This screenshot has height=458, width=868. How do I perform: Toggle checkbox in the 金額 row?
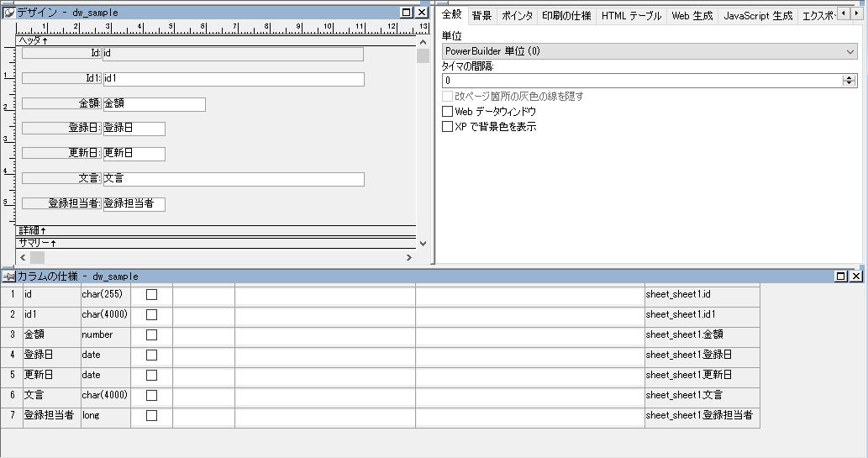click(152, 335)
